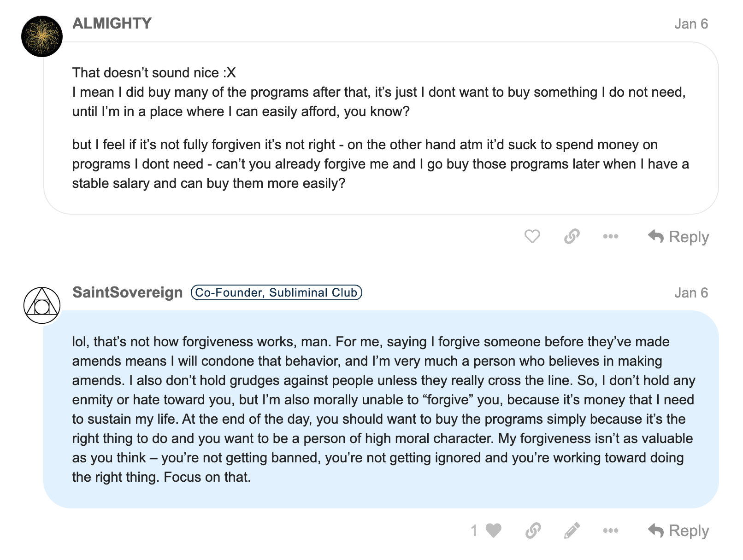Open more actions on ALMIGHTY's post
Screen dimensions: 743x560
coord(610,236)
